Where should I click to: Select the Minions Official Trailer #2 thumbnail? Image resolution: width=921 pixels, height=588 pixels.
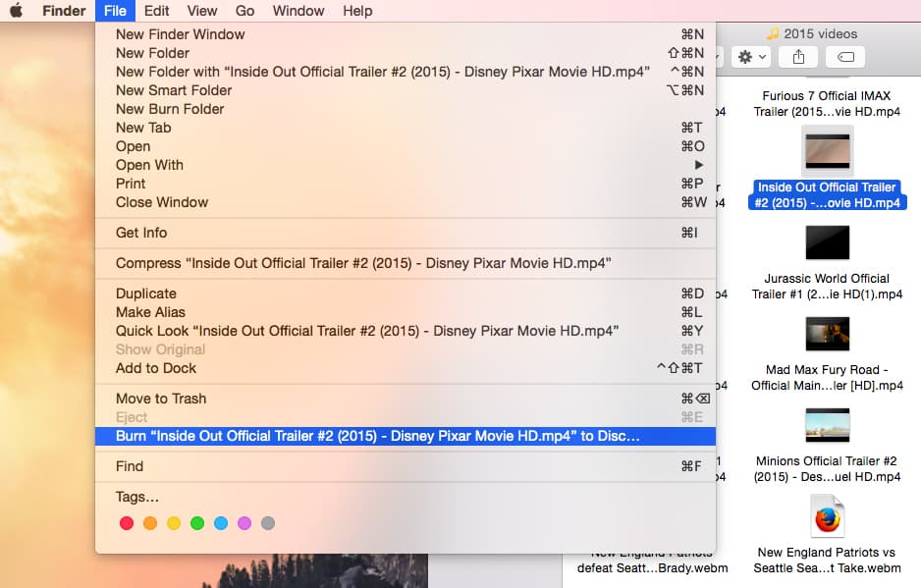(x=828, y=425)
